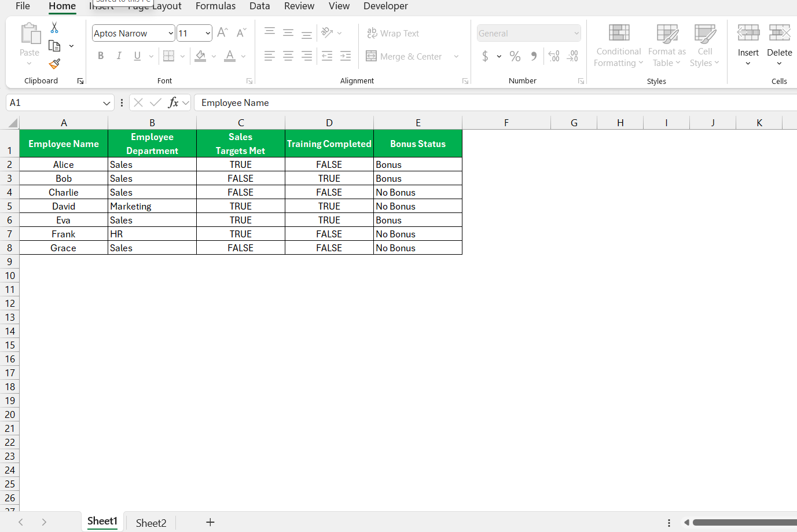This screenshot has width=797, height=532.
Task: Decrease indent of cell content
Action: [x=327, y=56]
